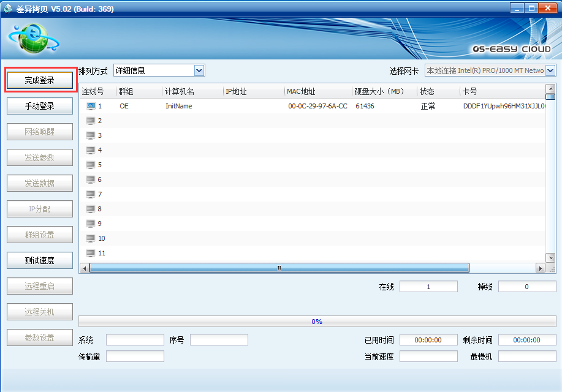
Task: Click the computer icon in row 1
Action: click(91, 106)
